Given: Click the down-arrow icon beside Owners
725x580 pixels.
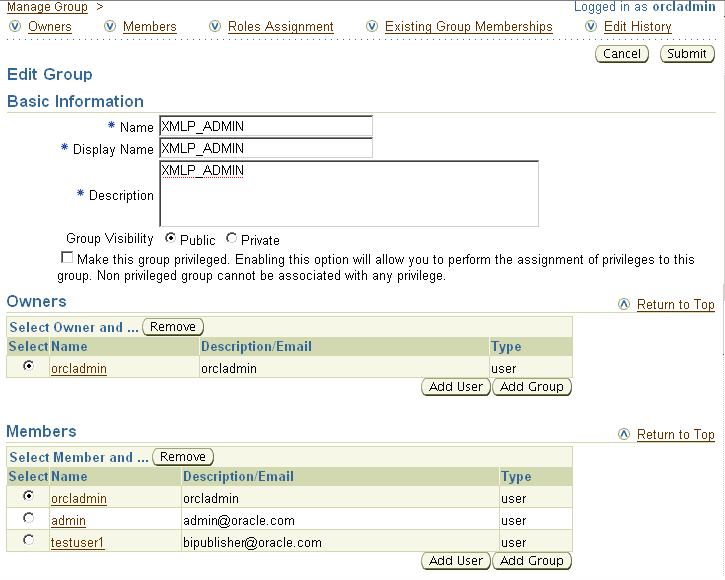Looking at the screenshot, I should coord(15,26).
